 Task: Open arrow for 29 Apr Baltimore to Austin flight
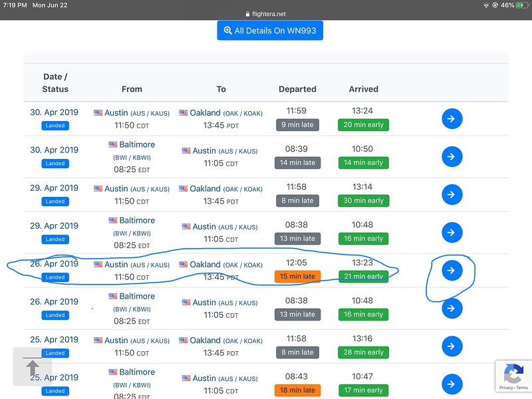452,232
